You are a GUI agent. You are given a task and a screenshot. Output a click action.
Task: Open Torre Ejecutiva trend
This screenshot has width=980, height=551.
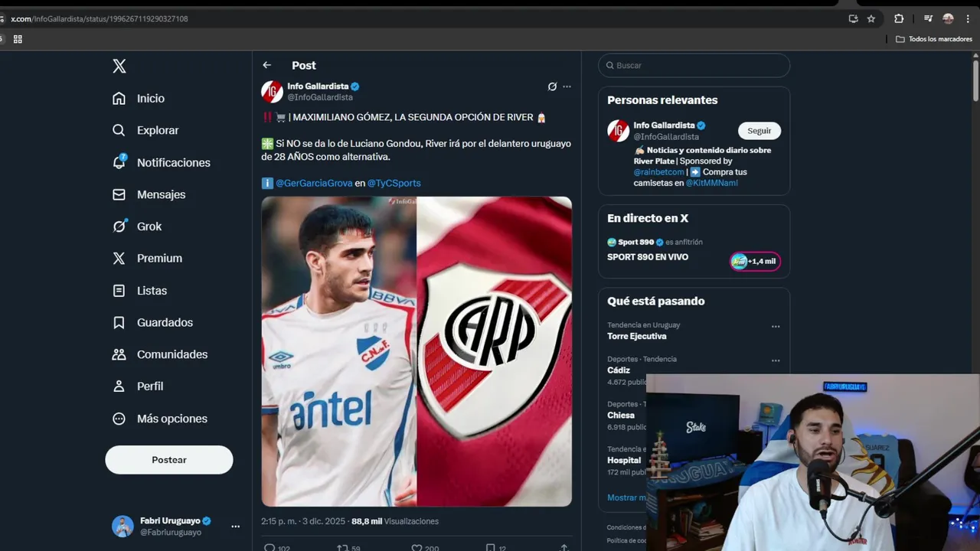click(x=637, y=336)
